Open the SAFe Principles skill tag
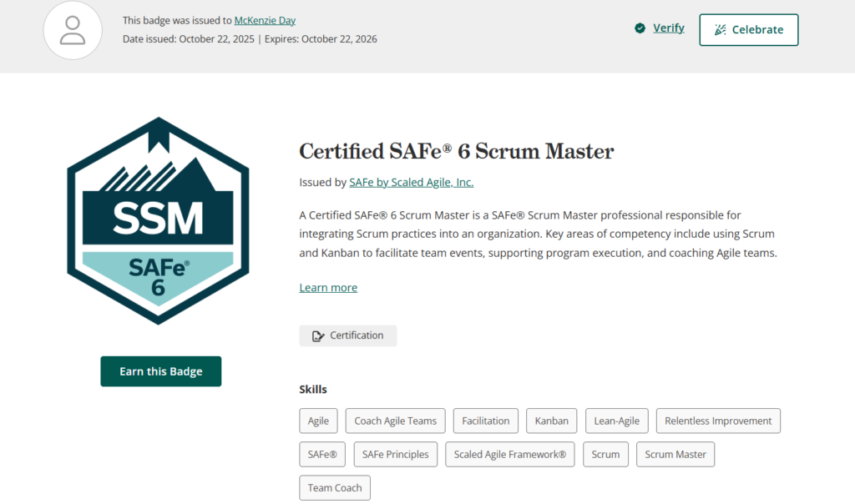Viewport: 855px width, 504px height. click(396, 455)
